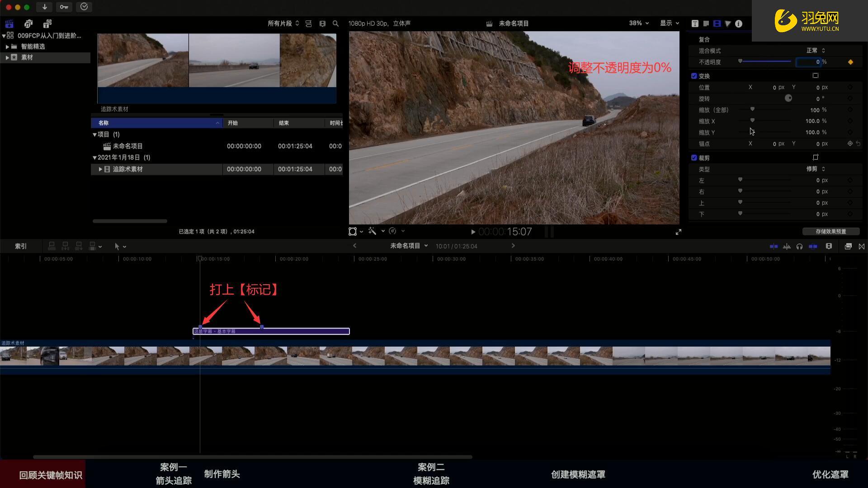Open the 未命名项目 timeline title dropdown
868x488 pixels.
click(409, 246)
